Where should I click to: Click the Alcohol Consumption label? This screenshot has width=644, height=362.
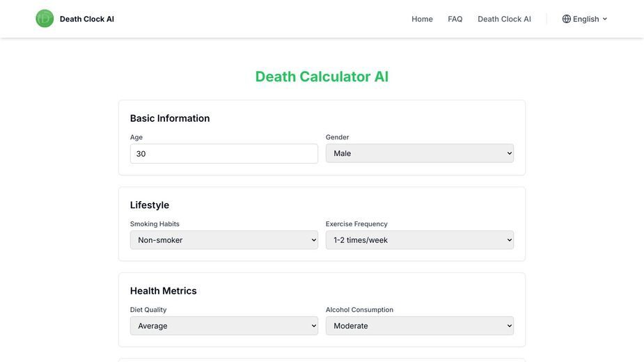click(x=359, y=310)
